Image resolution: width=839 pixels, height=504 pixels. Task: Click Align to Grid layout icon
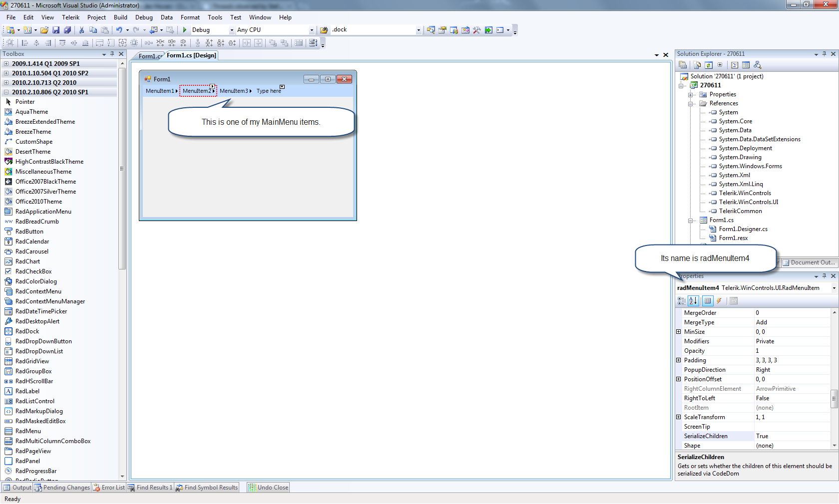(10, 43)
